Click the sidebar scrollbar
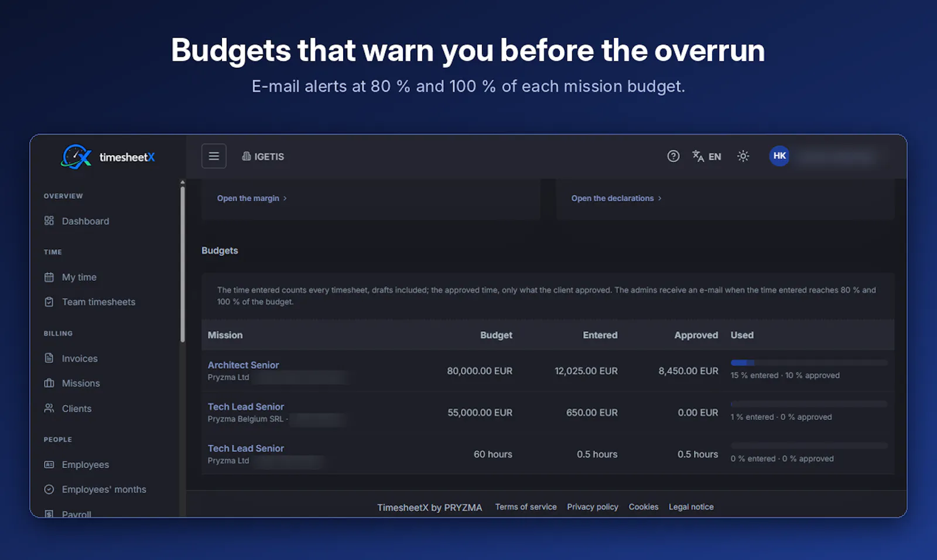The width and height of the screenshot is (937, 560). click(183, 263)
